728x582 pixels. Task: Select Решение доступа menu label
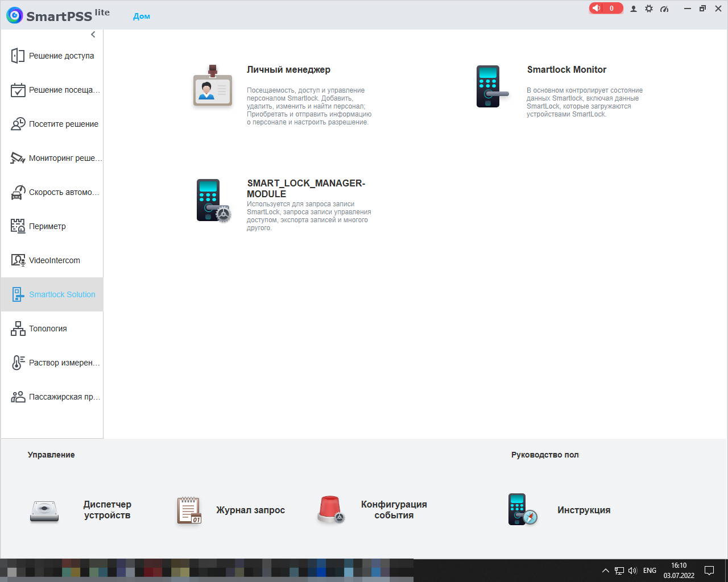[61, 56]
